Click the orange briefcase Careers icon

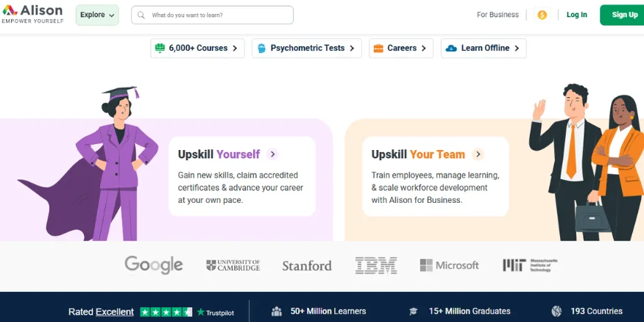378,49
